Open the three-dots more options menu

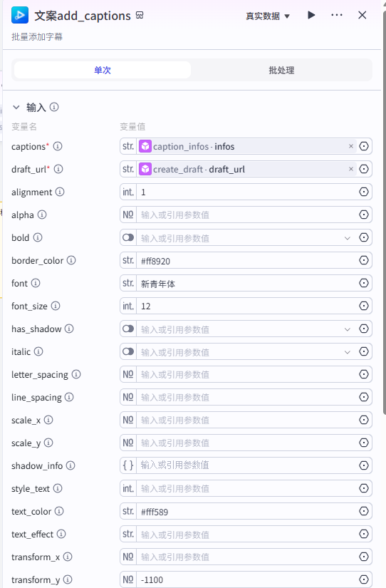(x=337, y=15)
